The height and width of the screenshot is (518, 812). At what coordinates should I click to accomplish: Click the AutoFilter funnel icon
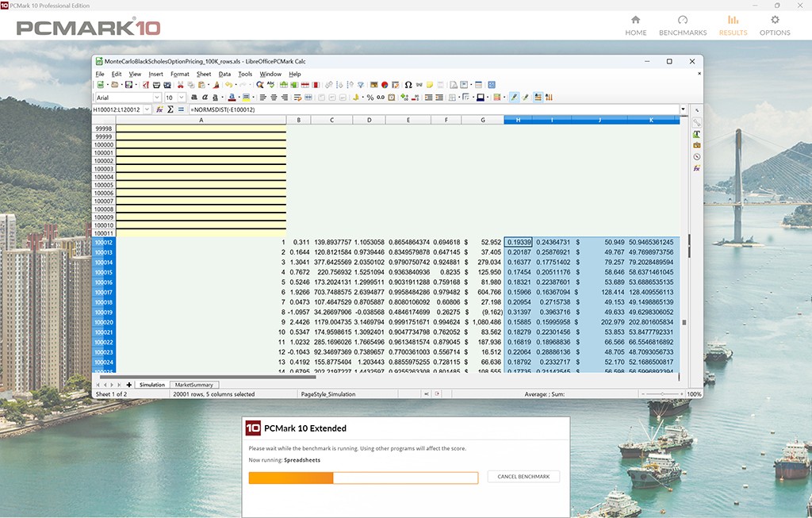point(360,85)
